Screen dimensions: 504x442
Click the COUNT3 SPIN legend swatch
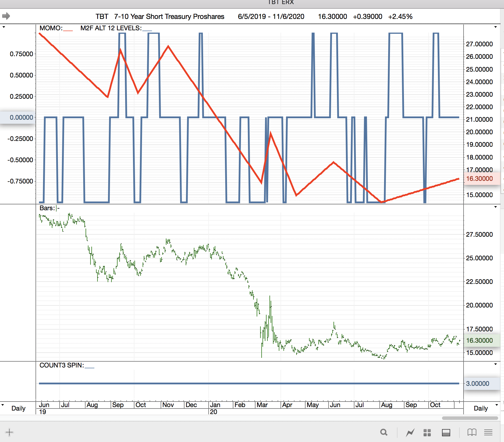click(x=90, y=367)
